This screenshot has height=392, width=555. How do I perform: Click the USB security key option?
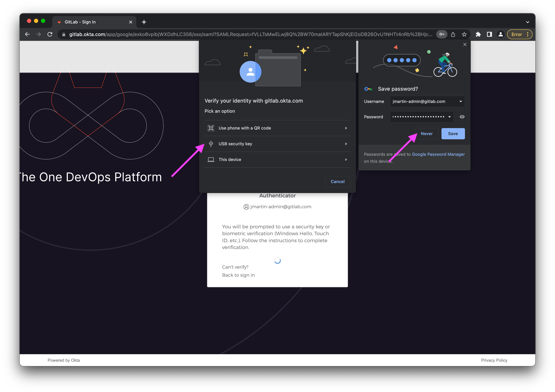click(x=278, y=143)
